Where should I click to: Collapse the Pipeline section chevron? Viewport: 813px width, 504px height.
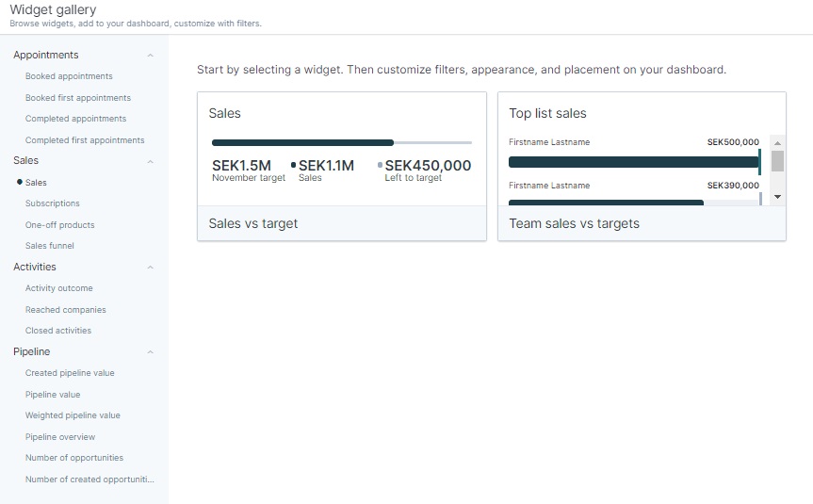(x=151, y=352)
